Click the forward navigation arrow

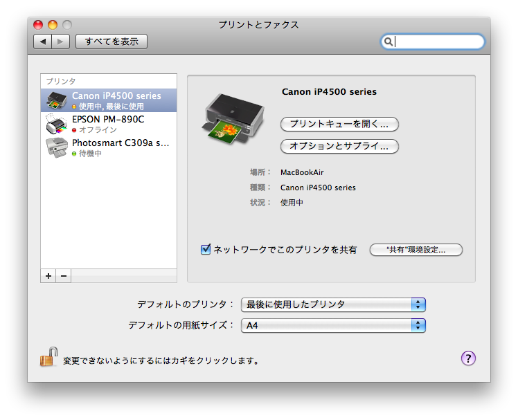point(60,42)
